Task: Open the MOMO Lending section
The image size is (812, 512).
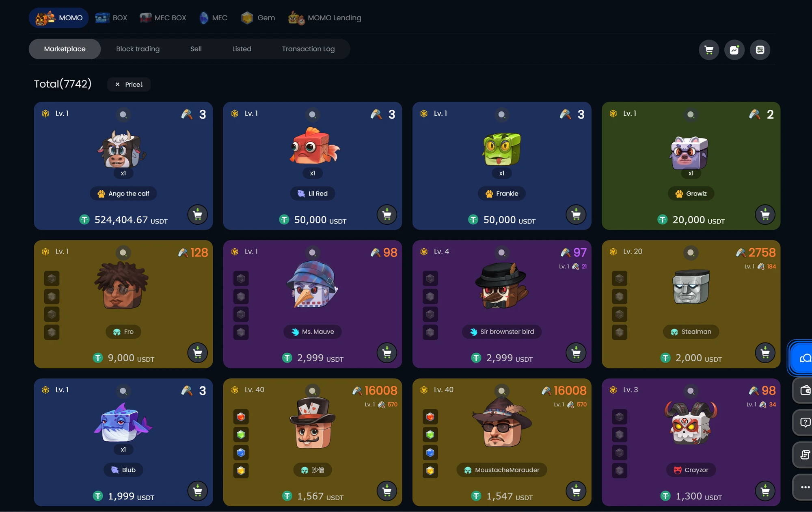Action: (325, 18)
